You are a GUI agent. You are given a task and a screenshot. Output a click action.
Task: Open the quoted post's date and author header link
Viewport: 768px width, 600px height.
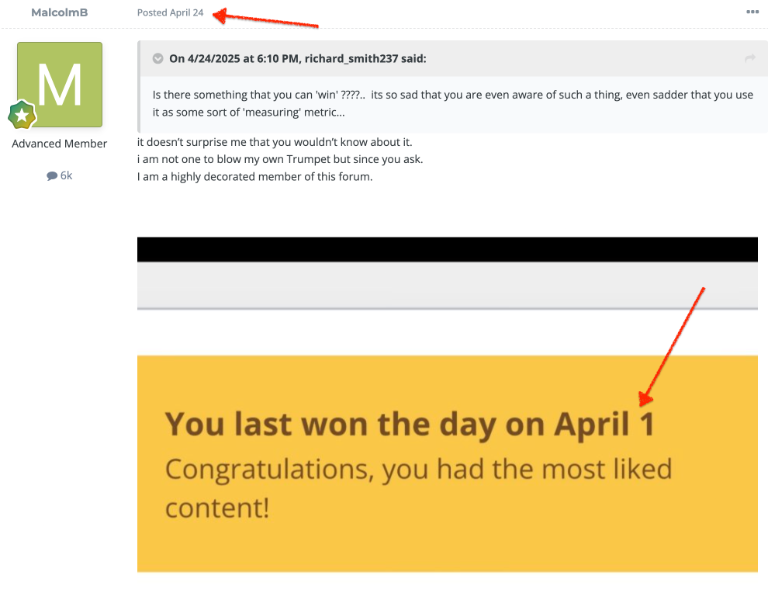click(298, 59)
